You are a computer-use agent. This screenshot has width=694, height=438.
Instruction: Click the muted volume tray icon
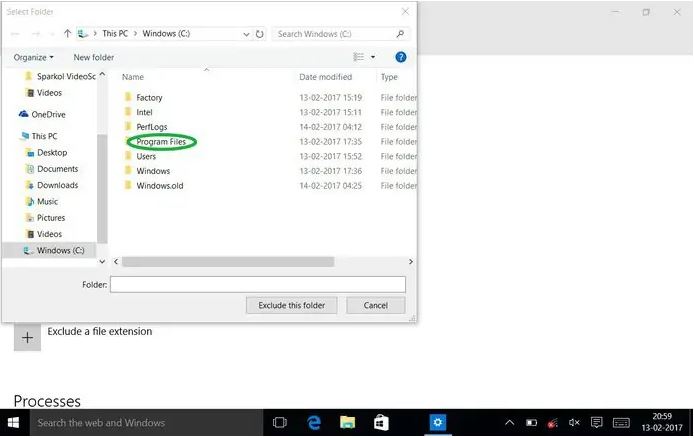pyautogui.click(x=574, y=423)
